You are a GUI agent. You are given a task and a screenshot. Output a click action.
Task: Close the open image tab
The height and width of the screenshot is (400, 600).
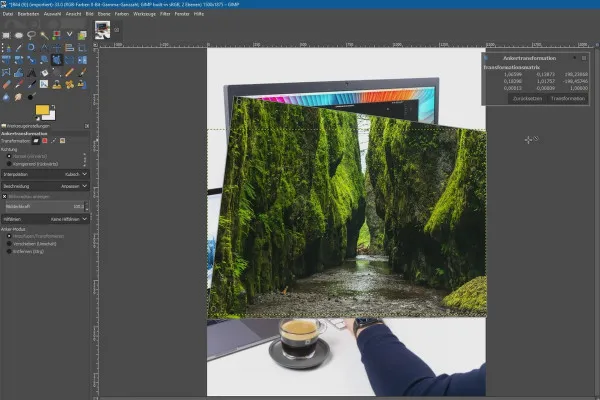117,30
